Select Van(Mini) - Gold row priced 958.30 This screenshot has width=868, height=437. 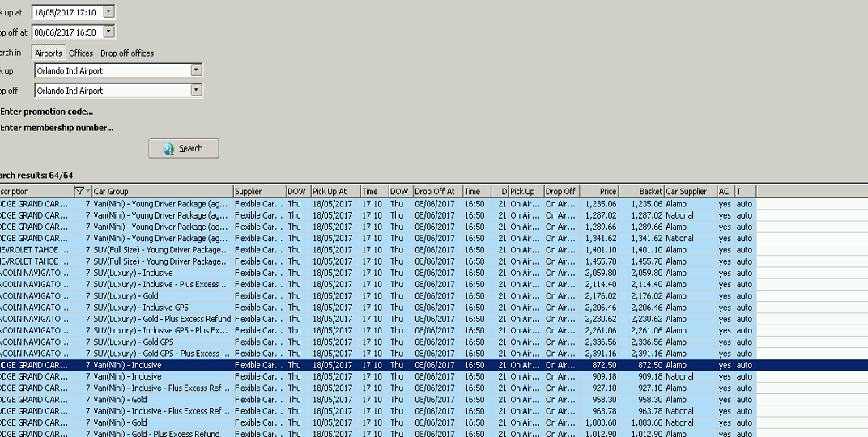click(x=378, y=400)
